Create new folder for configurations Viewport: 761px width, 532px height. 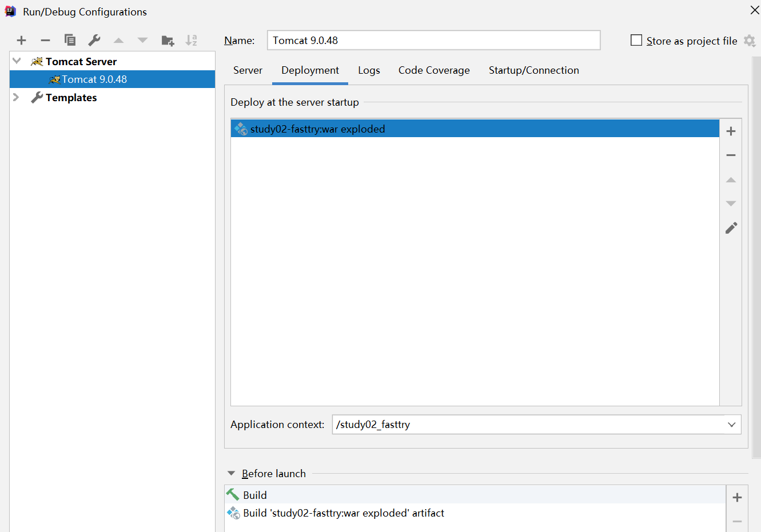168,40
